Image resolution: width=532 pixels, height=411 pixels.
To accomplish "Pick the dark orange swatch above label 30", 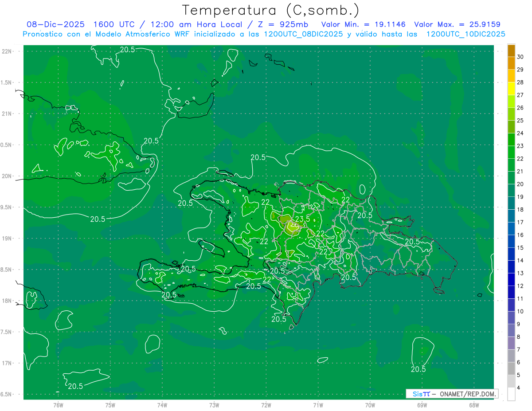I will [511, 50].
